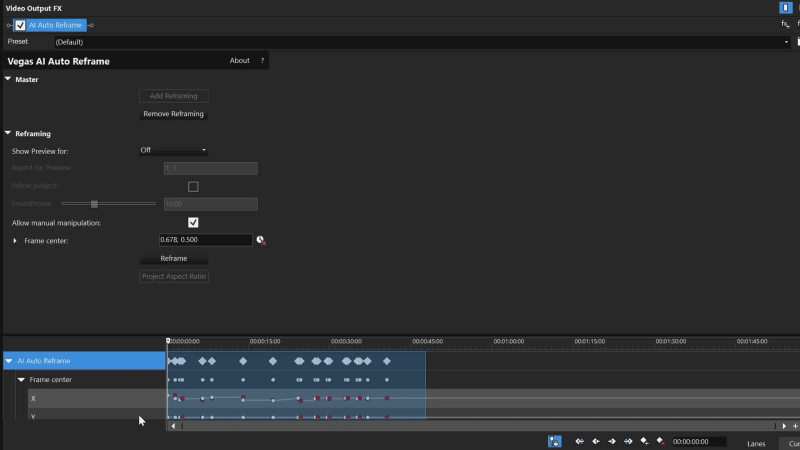
Task: Toggle the AI Auto Reframe effect checkbox
Action: pyautogui.click(x=20, y=25)
